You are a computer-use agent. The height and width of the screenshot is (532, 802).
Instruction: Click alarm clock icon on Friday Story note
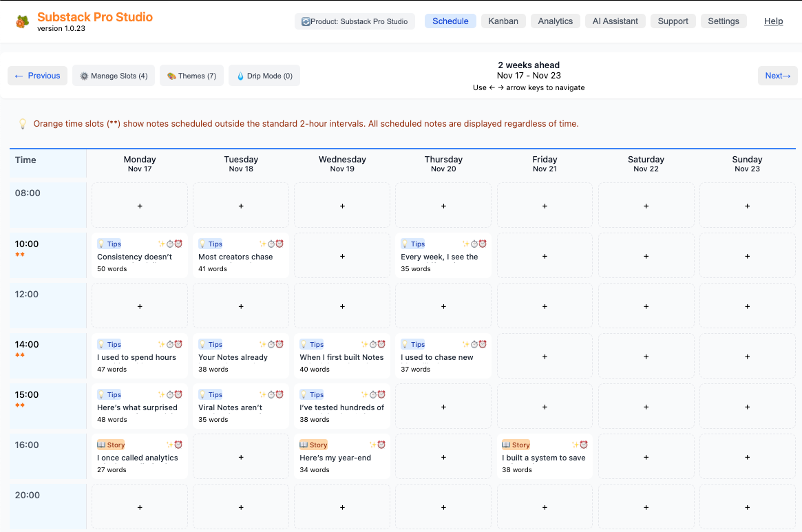click(584, 445)
